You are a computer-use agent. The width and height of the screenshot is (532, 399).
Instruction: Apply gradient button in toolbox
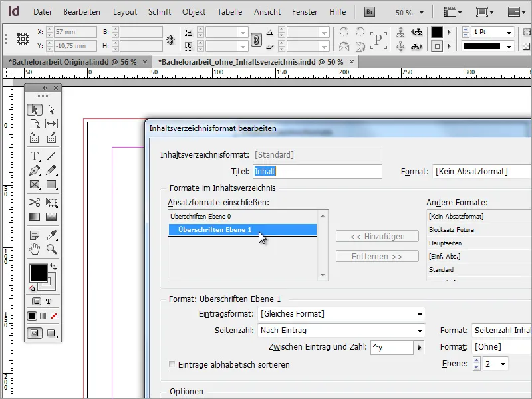43,316
